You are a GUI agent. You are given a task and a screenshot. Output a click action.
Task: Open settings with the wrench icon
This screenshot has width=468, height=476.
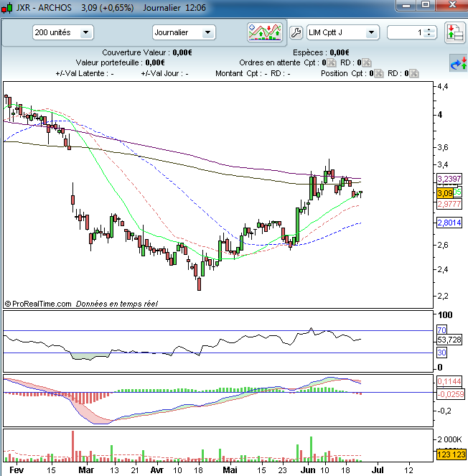(x=296, y=32)
